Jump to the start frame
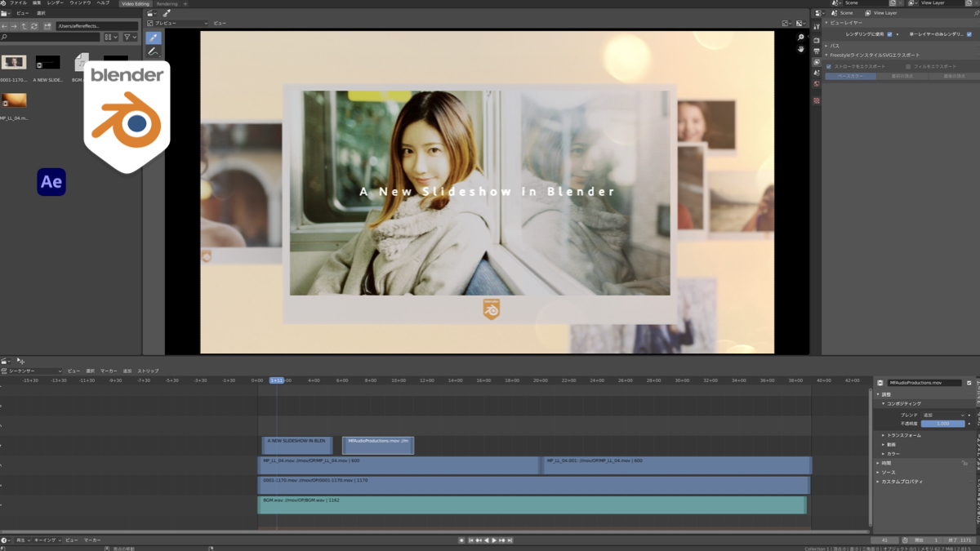Screen dimensions: 980x551 coord(470,540)
